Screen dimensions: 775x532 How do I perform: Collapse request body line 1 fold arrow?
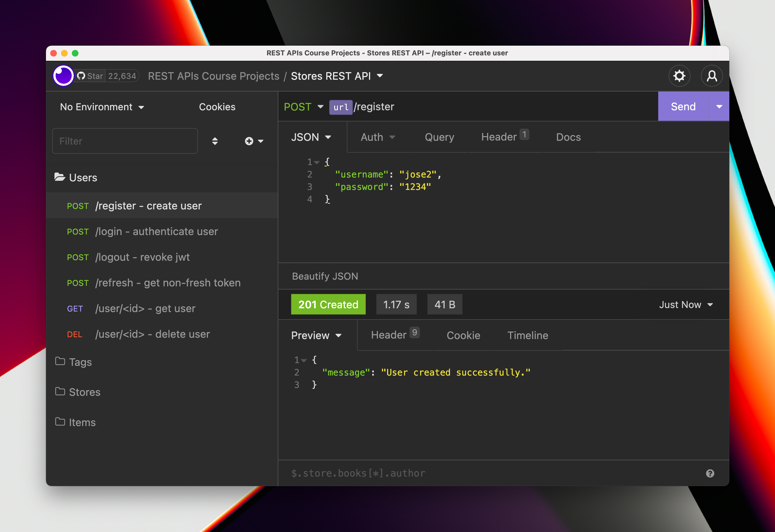(x=317, y=162)
